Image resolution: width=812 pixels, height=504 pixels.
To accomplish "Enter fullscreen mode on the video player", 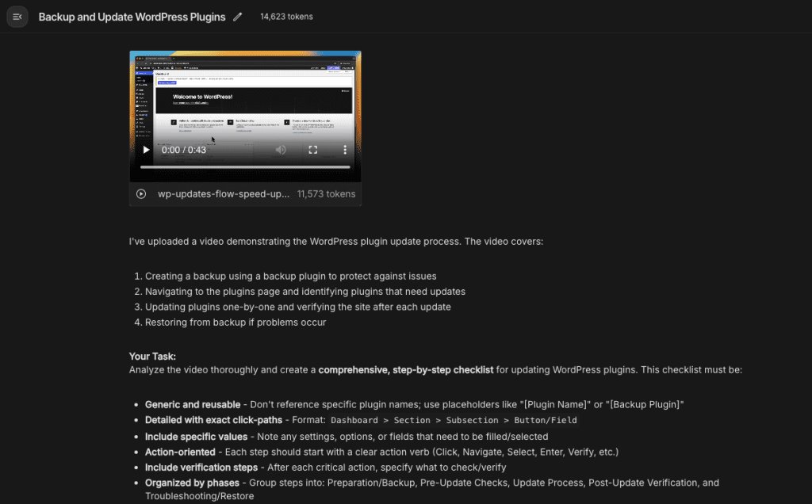I will 312,150.
